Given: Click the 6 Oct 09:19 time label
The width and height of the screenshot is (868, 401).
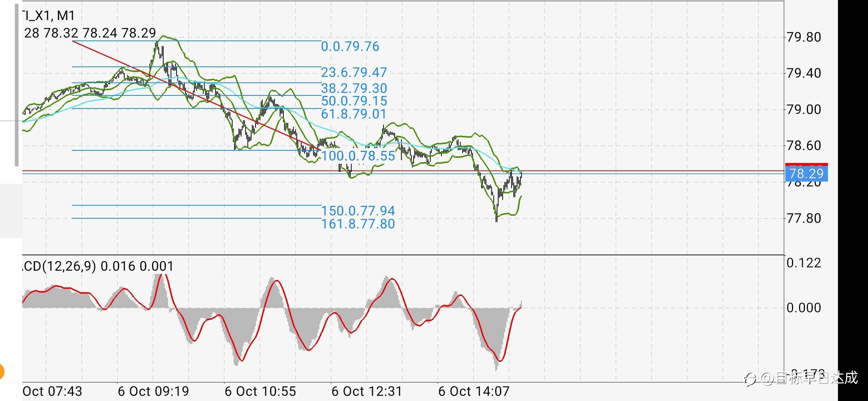Looking at the screenshot, I should 153,391.
